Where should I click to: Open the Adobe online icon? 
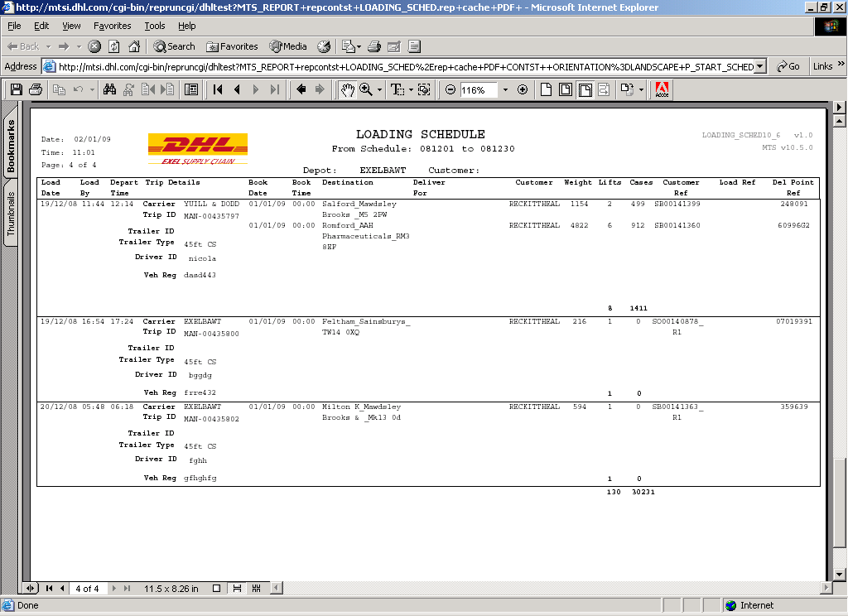tap(662, 89)
